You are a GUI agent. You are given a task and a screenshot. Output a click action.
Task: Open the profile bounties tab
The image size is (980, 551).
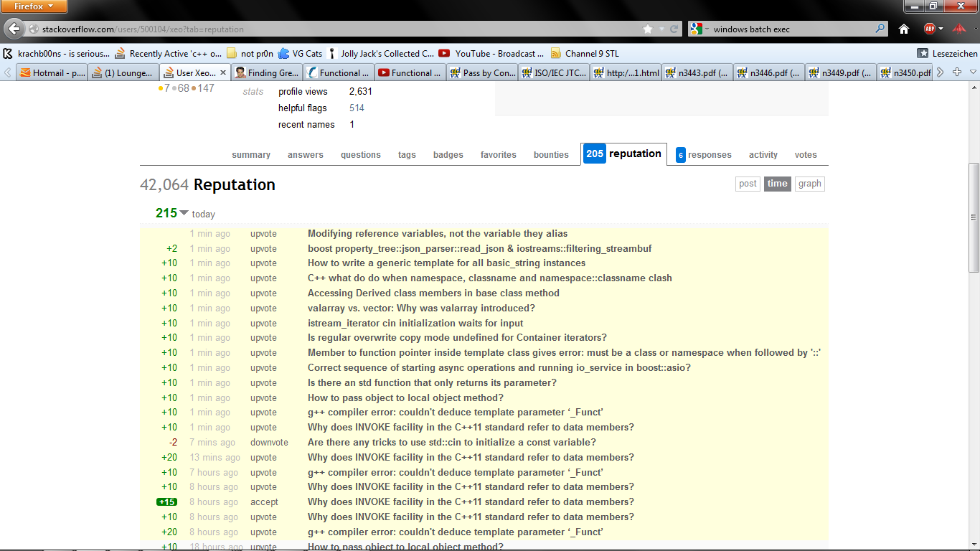551,155
